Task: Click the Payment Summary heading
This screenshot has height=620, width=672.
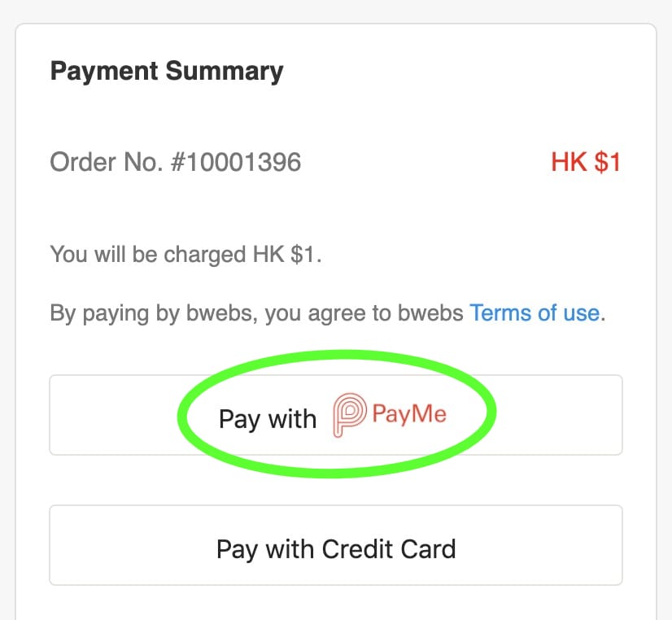Action: (x=167, y=71)
